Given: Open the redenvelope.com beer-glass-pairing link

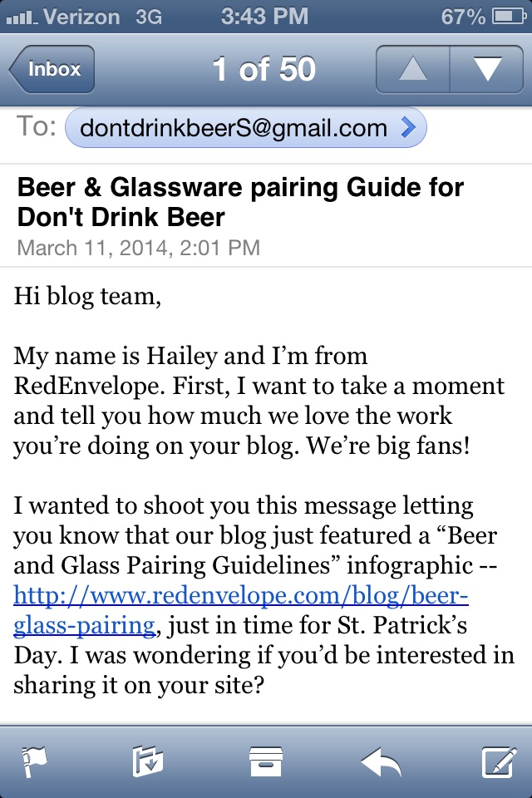Looking at the screenshot, I should (241, 610).
